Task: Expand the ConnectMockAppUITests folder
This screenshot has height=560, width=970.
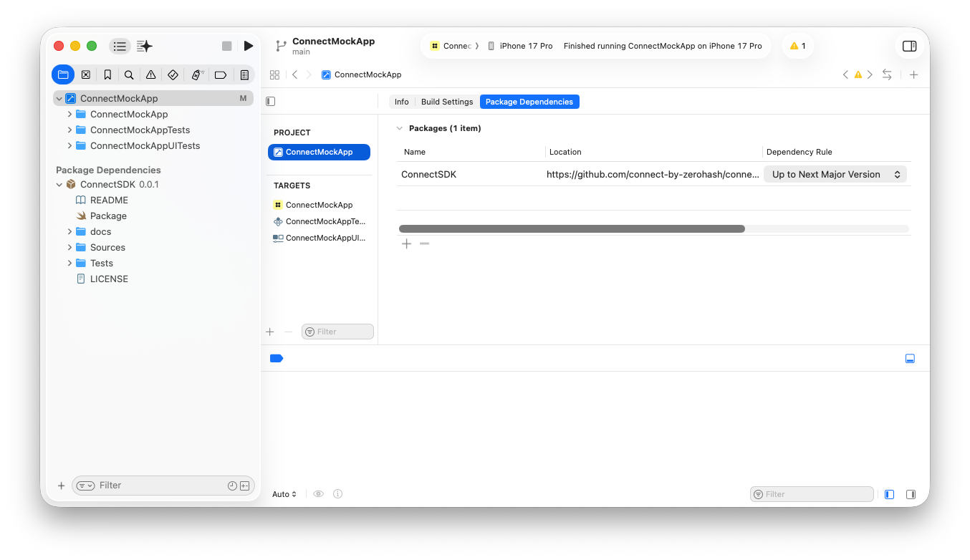Action: click(69, 146)
